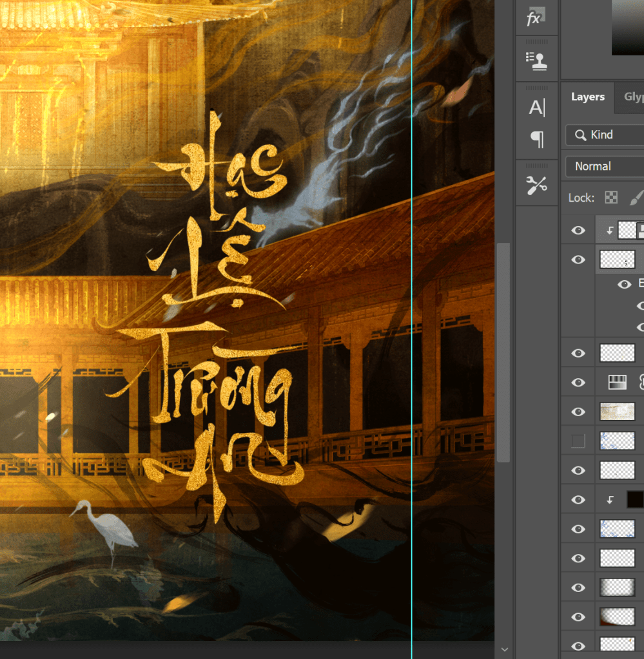Open the Paragraph panel icon
644x659 pixels.
coord(536,139)
